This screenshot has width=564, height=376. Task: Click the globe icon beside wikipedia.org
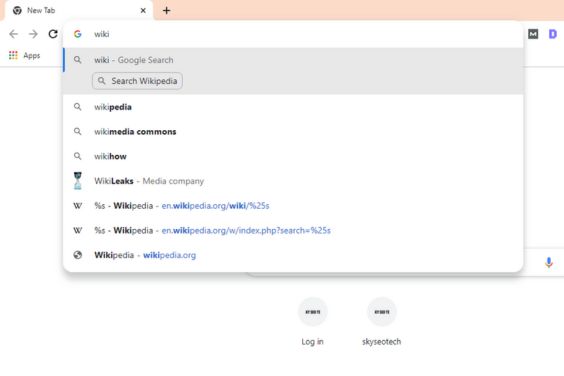77,255
